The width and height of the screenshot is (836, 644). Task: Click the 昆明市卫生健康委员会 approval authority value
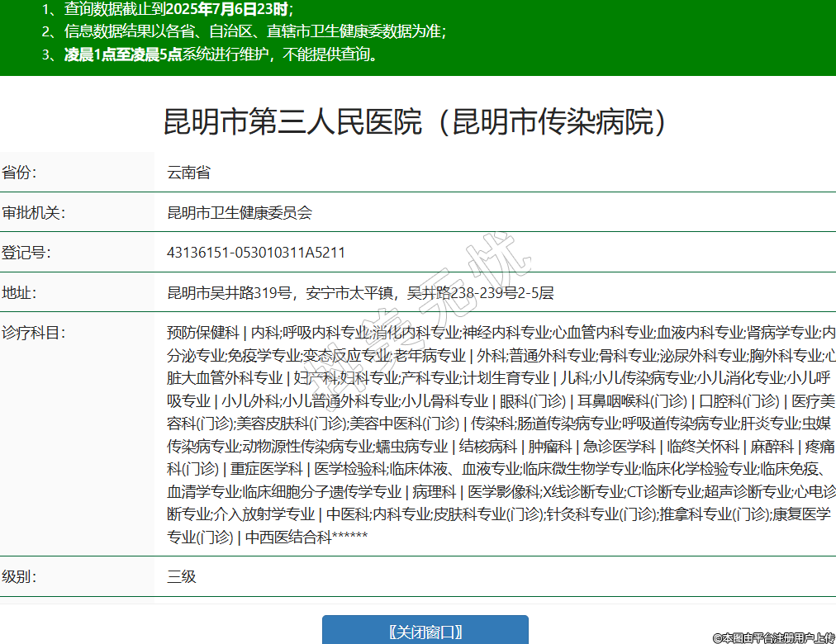coord(240,212)
